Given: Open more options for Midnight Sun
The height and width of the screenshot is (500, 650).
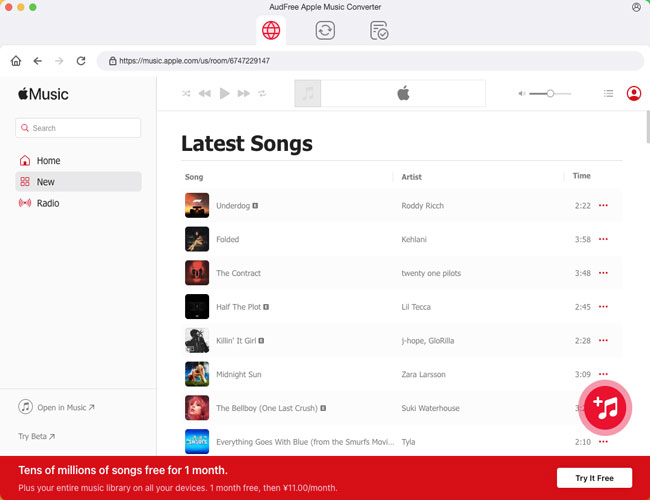Looking at the screenshot, I should coord(603,374).
